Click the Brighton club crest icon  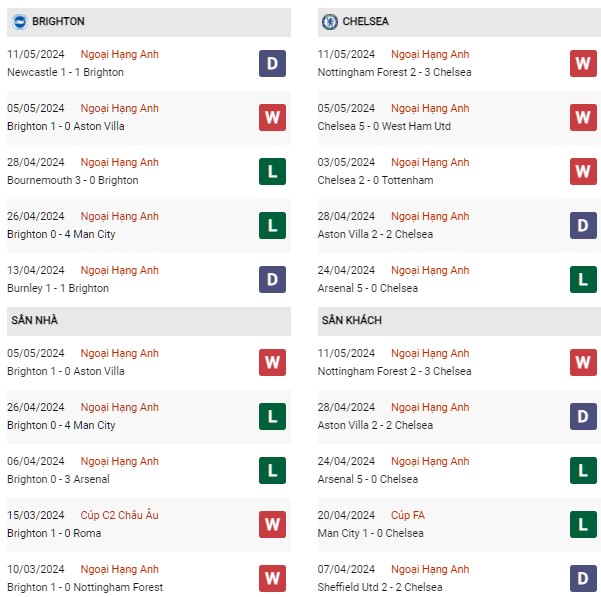click(x=20, y=21)
